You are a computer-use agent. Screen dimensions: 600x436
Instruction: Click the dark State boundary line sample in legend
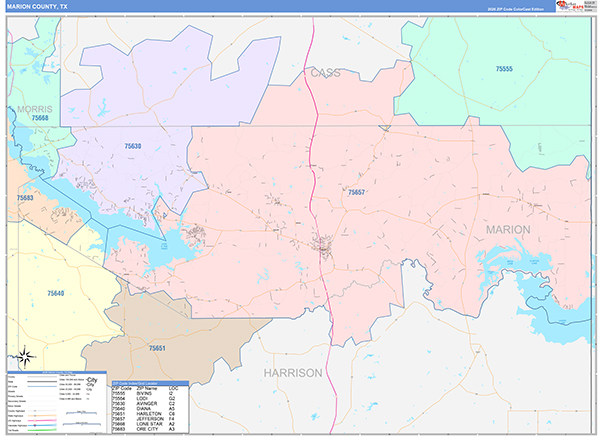click(42, 382)
